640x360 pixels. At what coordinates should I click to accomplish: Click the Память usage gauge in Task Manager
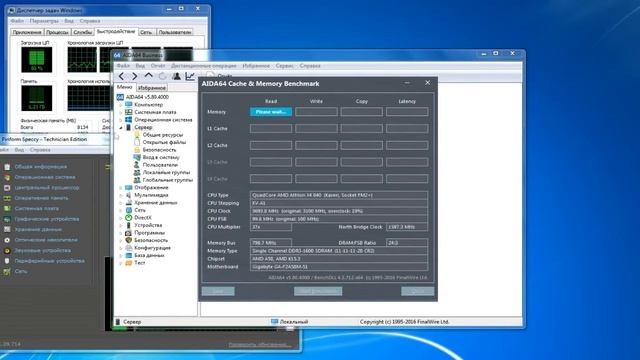coord(36,98)
